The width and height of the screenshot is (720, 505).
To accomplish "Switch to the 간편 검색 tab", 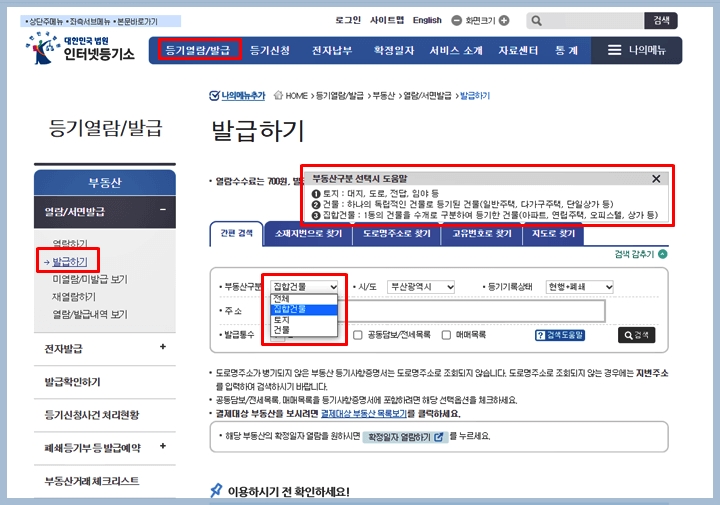I will tap(236, 234).
